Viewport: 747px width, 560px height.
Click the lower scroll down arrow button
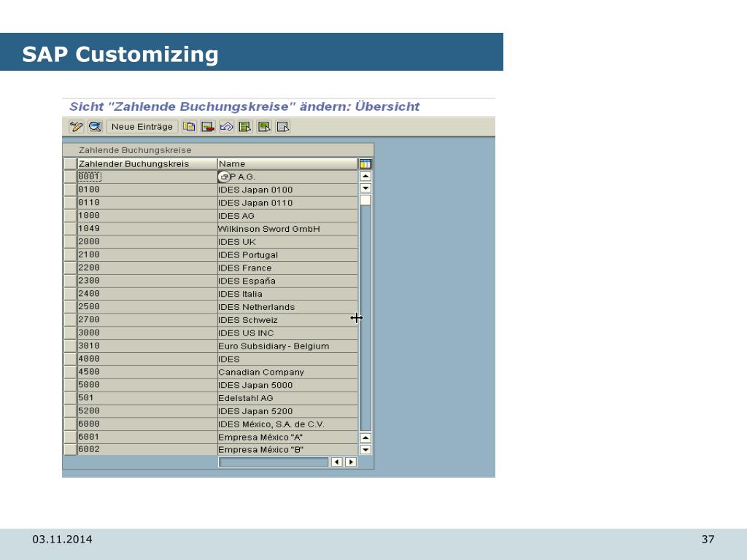365,449
